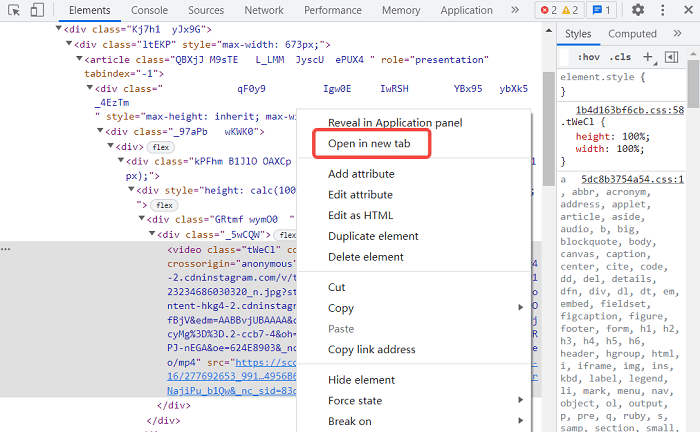Click the flex badge after height calc div

[164, 205]
